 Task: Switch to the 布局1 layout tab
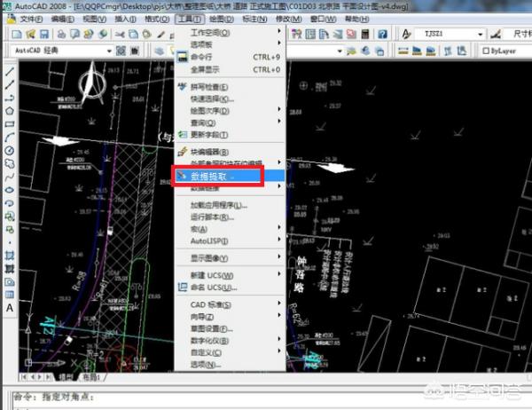click(90, 377)
